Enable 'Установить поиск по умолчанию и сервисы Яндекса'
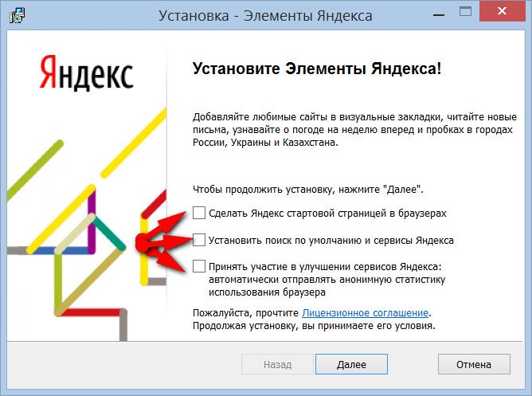 (199, 240)
